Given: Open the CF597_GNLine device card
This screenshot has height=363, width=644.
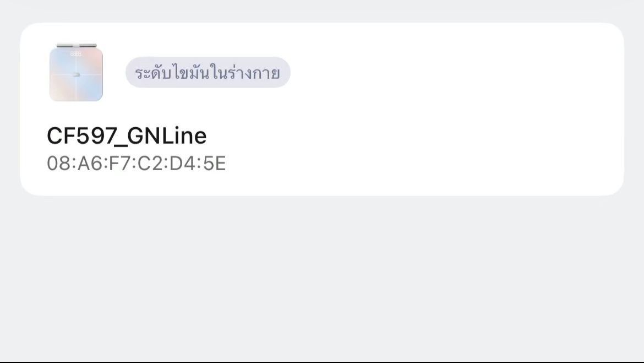Looking at the screenshot, I should [x=321, y=109].
